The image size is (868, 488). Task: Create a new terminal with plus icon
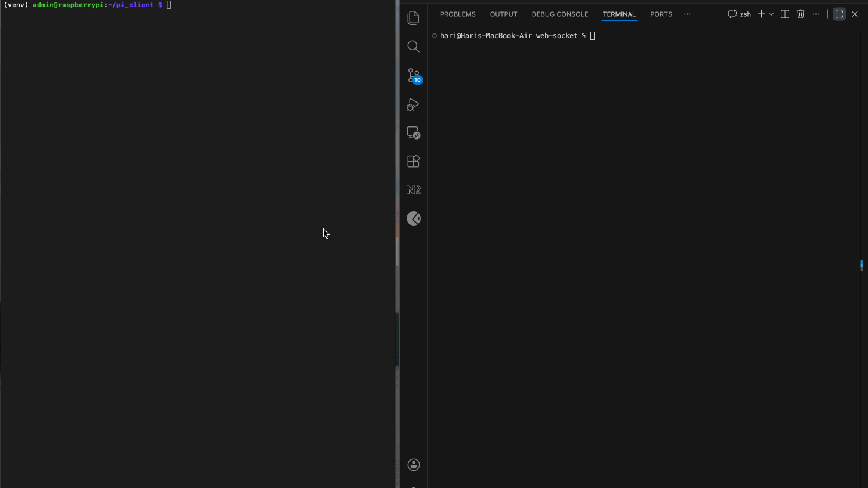[761, 14]
